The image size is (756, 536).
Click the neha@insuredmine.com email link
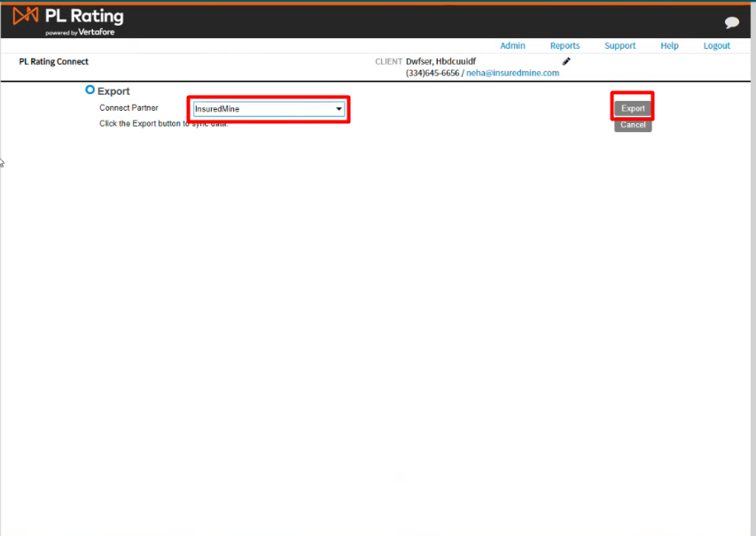pos(512,73)
